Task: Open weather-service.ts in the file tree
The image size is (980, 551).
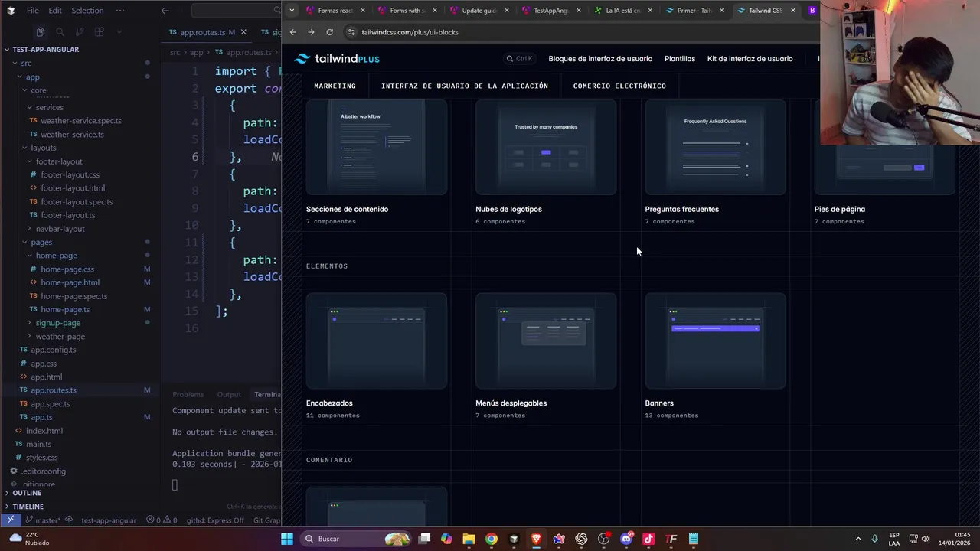Action: (72, 135)
